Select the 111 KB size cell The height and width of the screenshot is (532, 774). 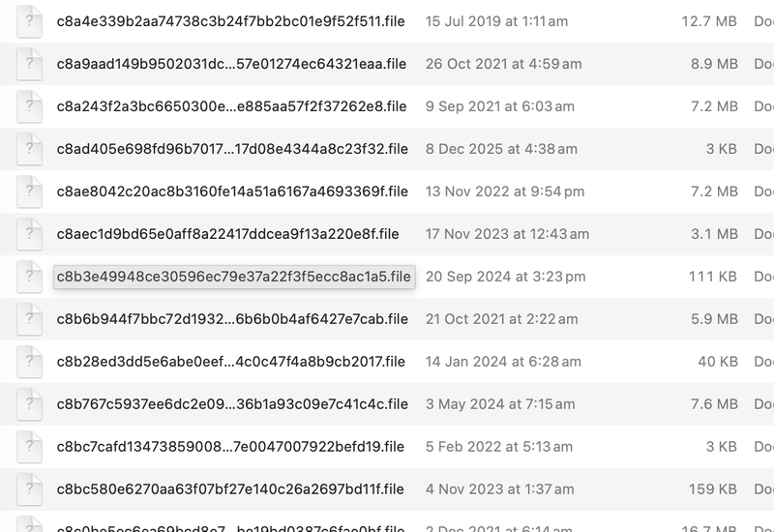click(x=713, y=277)
